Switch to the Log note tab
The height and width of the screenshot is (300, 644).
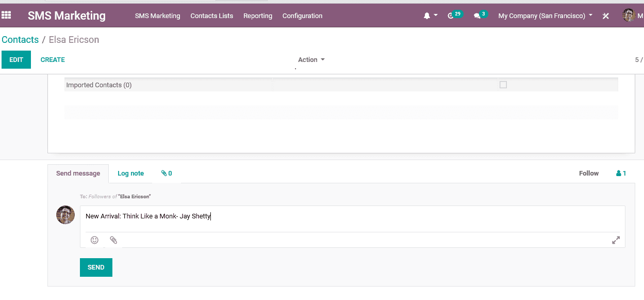coord(130,173)
